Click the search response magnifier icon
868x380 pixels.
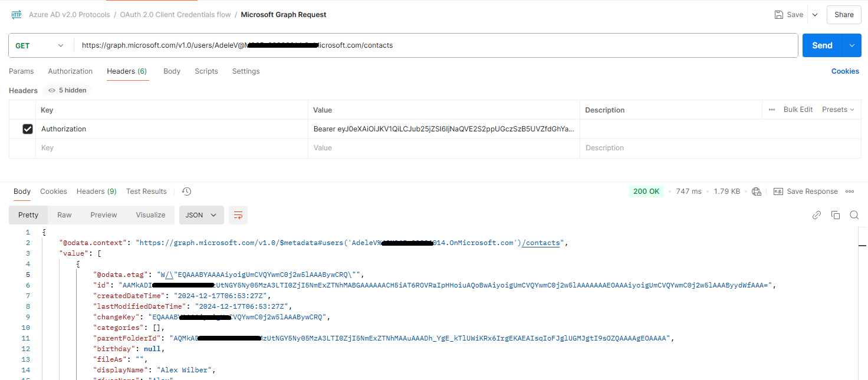[854, 215]
